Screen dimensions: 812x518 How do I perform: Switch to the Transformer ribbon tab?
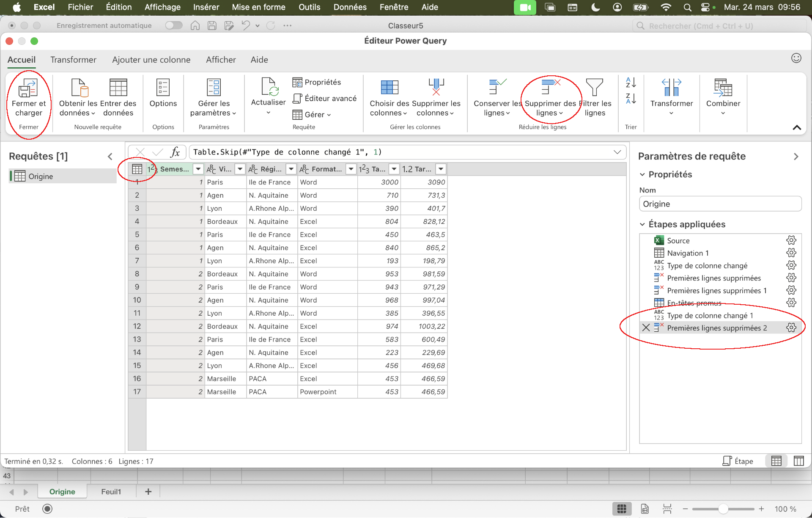(73, 60)
